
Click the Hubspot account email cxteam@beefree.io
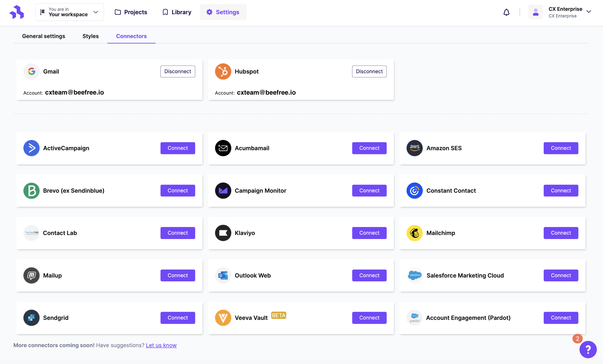click(x=266, y=93)
